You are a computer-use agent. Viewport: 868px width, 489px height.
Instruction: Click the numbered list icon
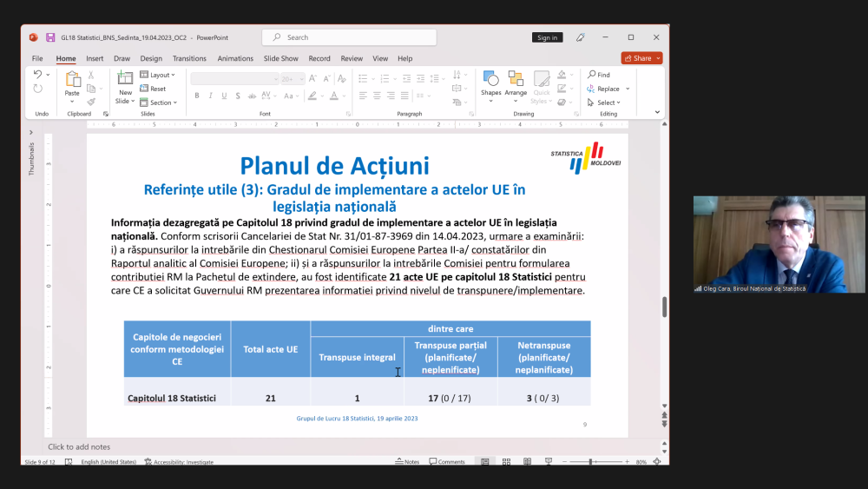click(385, 79)
